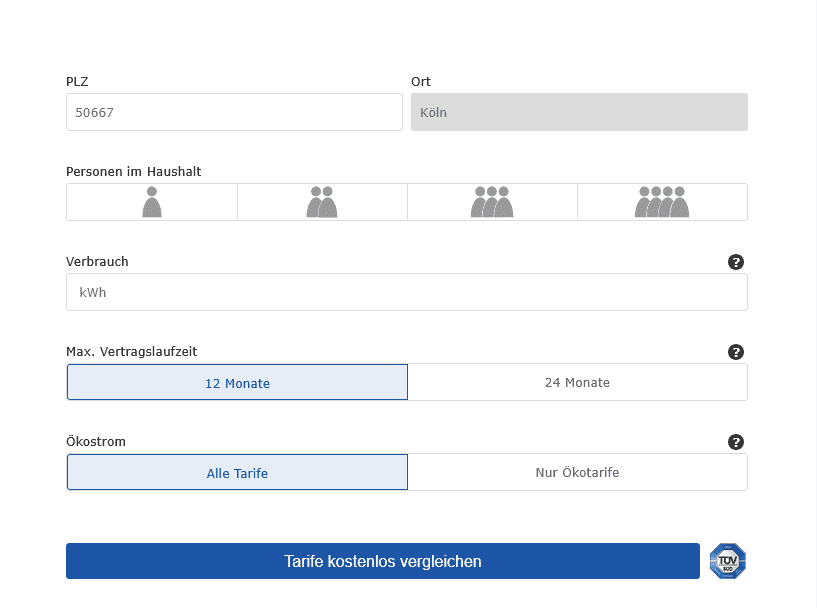The height and width of the screenshot is (608, 817).
Task: Click the 'Personen im Haushalt' label text
Action: point(133,172)
